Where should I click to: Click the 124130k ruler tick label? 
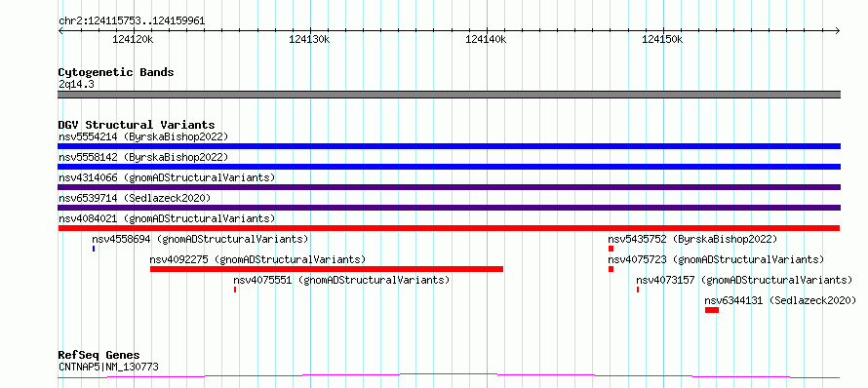[x=309, y=39]
